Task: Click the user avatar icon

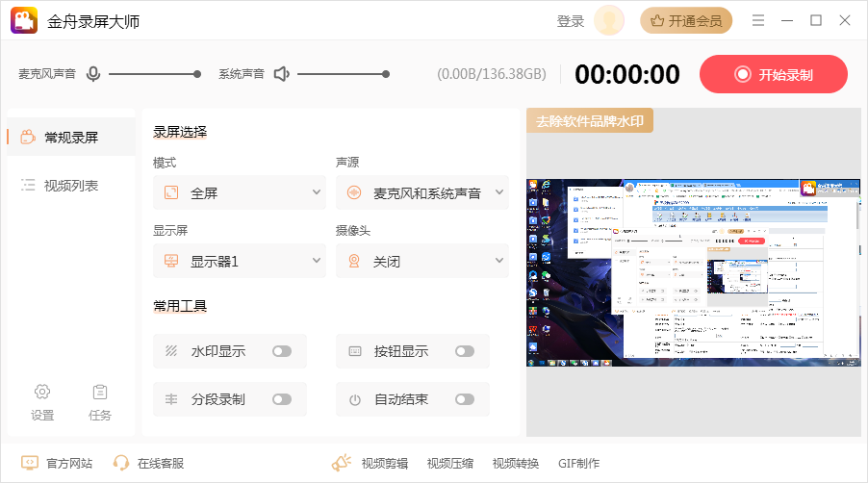Action: pos(609,20)
